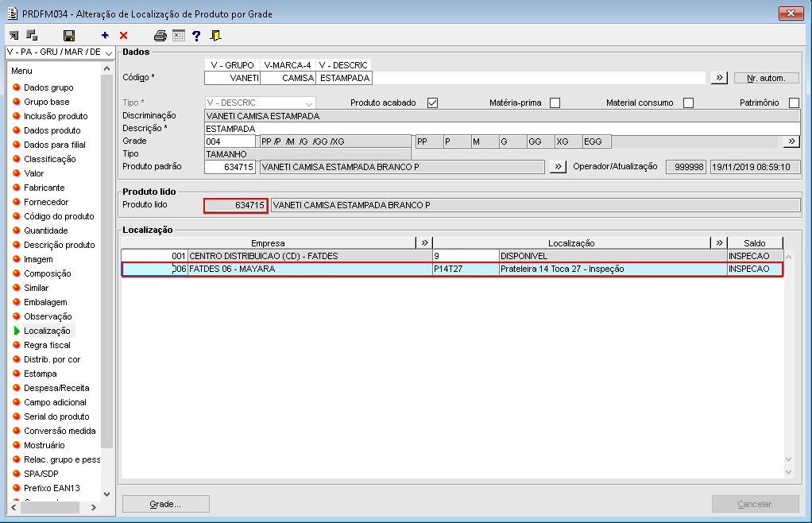Select Embalagem in menu

click(x=45, y=302)
